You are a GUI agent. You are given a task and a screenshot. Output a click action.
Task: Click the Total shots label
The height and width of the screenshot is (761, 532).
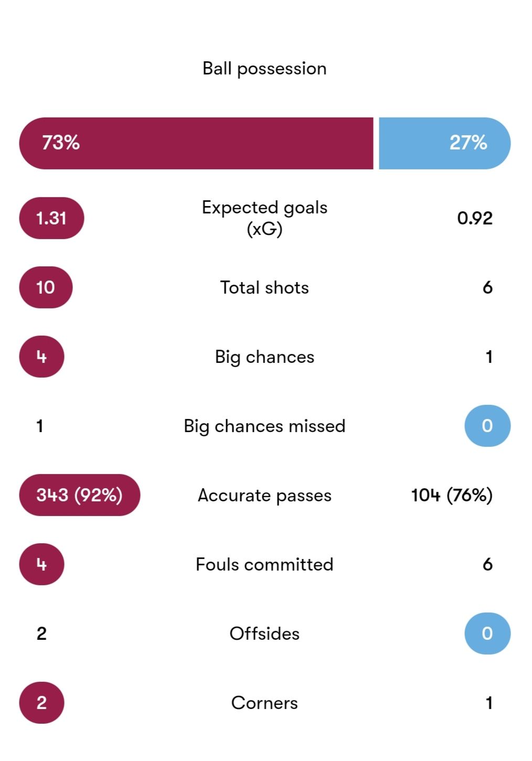pyautogui.click(x=264, y=287)
